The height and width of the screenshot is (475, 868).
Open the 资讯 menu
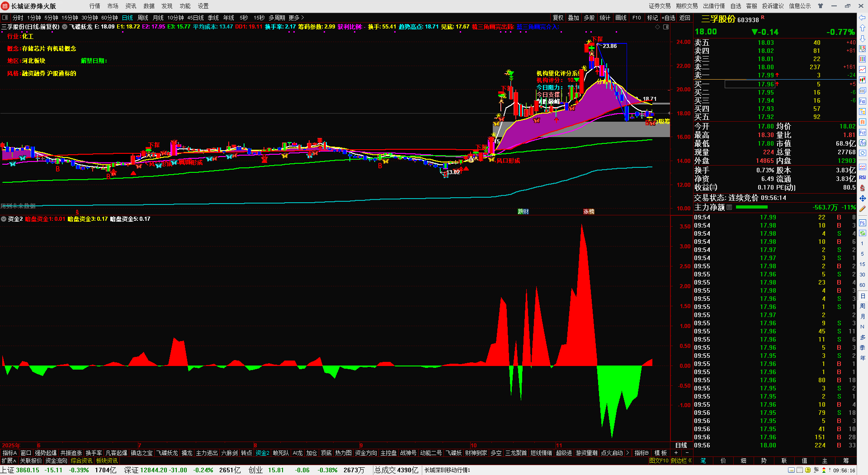pyautogui.click(x=131, y=6)
